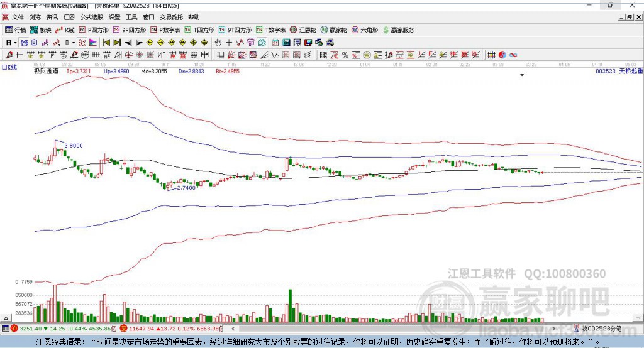Open the 9P四方形 tool
Image resolution: width=644 pixels, height=348 pixels.
(x=130, y=30)
